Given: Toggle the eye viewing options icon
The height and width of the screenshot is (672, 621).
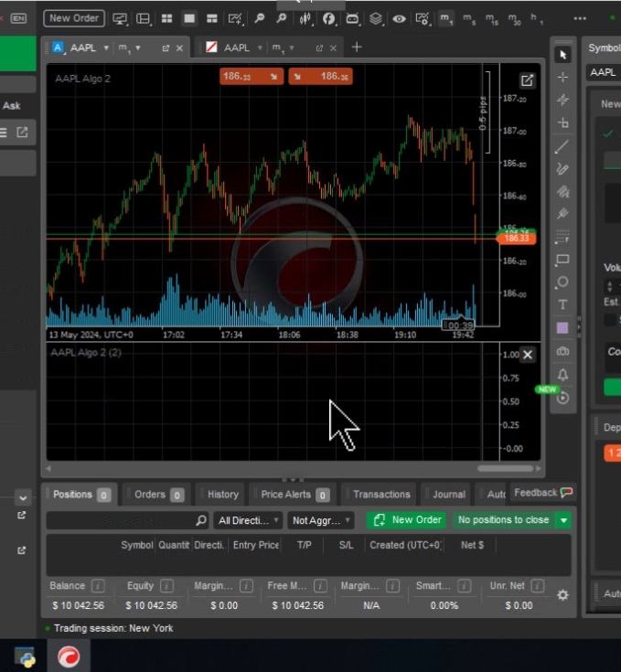Looking at the screenshot, I should tap(399, 18).
